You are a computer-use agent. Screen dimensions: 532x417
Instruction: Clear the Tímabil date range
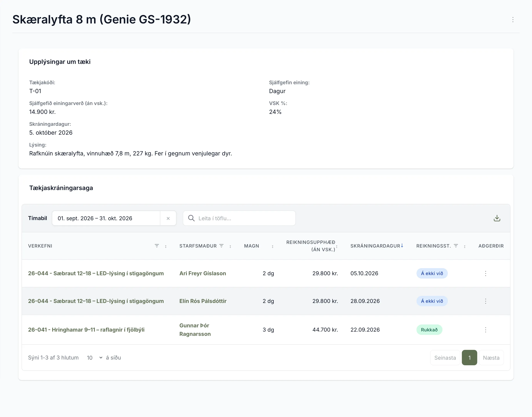pos(168,218)
